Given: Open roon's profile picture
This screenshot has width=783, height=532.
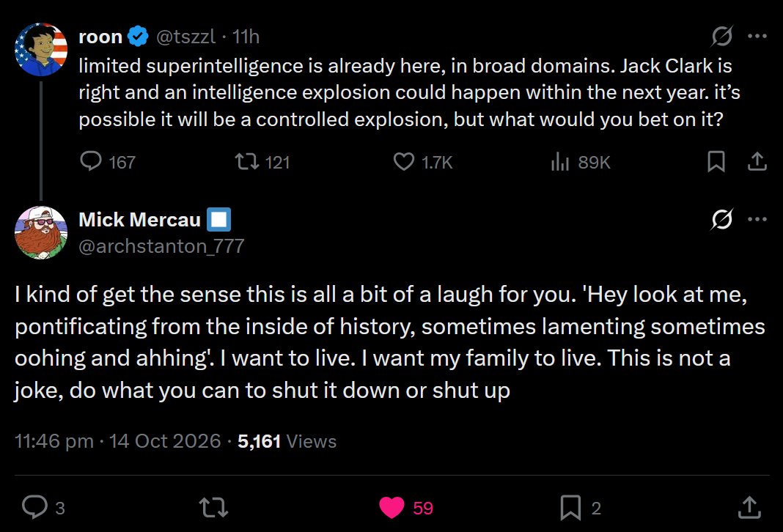Looking at the screenshot, I should (x=41, y=49).
